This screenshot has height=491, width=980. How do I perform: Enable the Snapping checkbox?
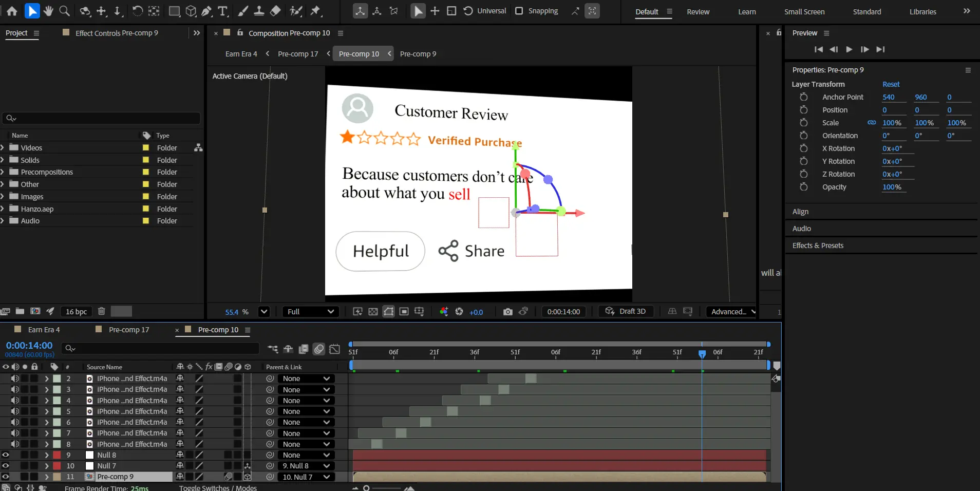(x=519, y=11)
